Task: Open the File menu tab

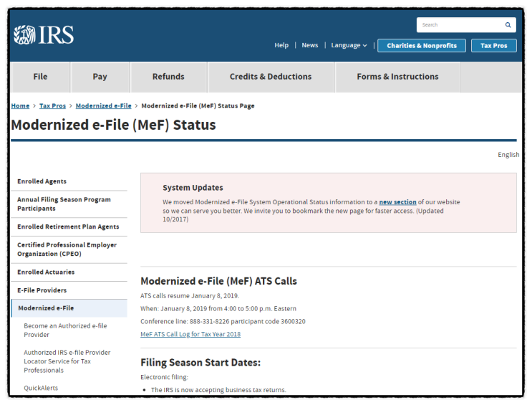Action: [40, 77]
